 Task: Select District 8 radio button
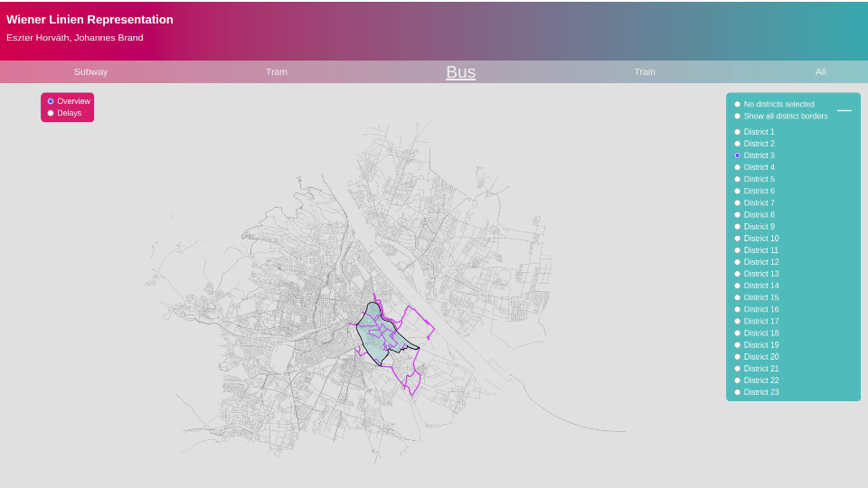(738, 215)
